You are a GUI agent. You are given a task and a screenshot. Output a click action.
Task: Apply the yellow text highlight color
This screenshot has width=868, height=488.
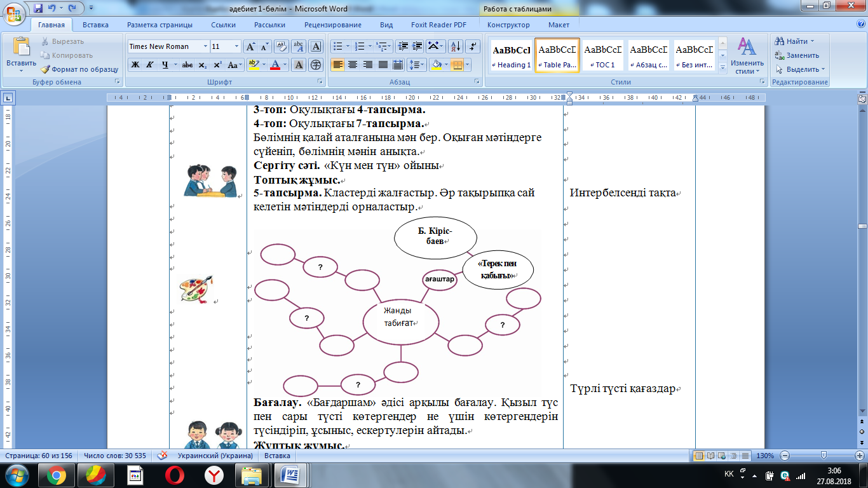pyautogui.click(x=254, y=65)
